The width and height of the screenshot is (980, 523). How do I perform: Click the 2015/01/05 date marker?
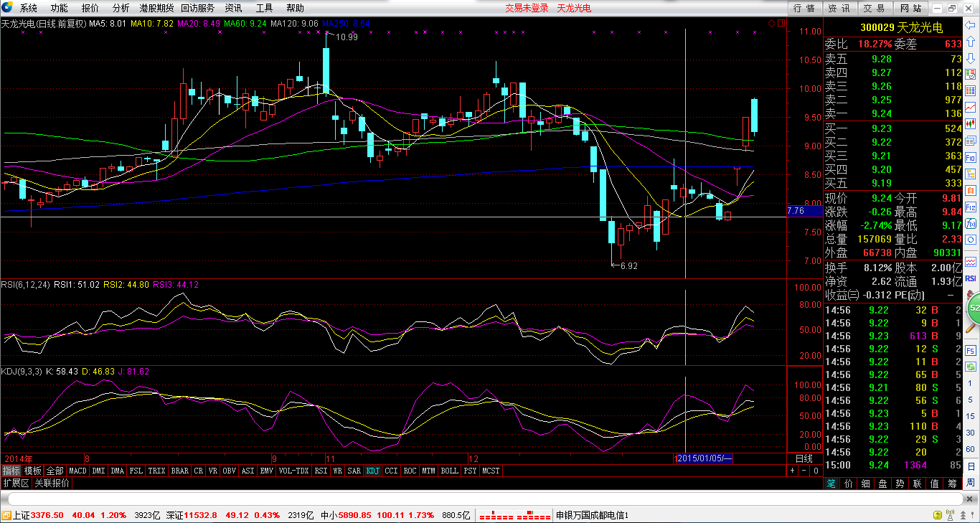[x=705, y=458]
